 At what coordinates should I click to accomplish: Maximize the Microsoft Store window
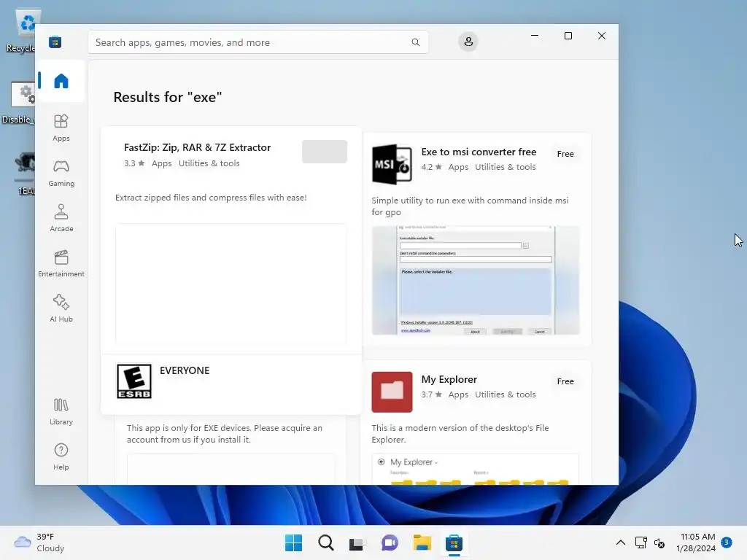[568, 36]
